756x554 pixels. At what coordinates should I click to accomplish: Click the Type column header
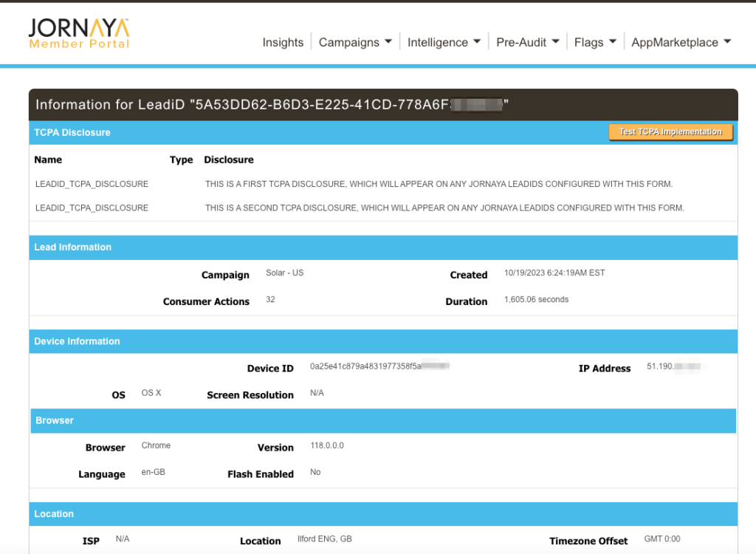pos(182,160)
